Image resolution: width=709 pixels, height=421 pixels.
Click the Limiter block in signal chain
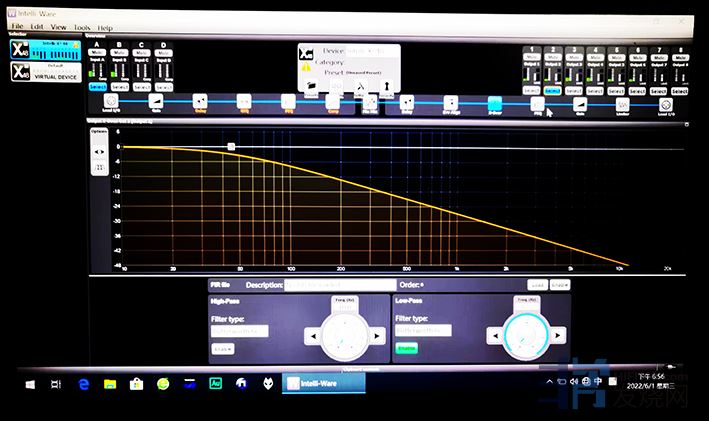coord(622,102)
